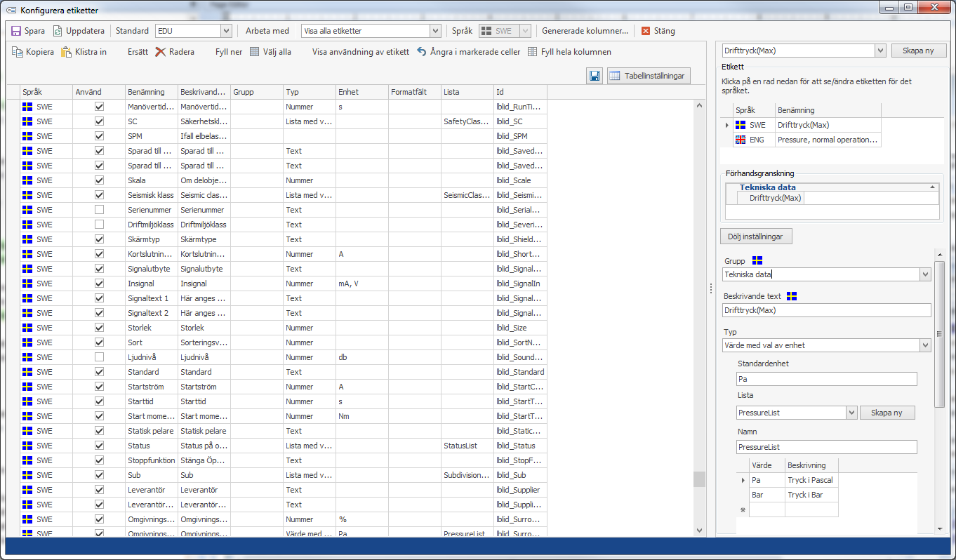Toggle Använd checkbox for Startström row

[x=99, y=387]
